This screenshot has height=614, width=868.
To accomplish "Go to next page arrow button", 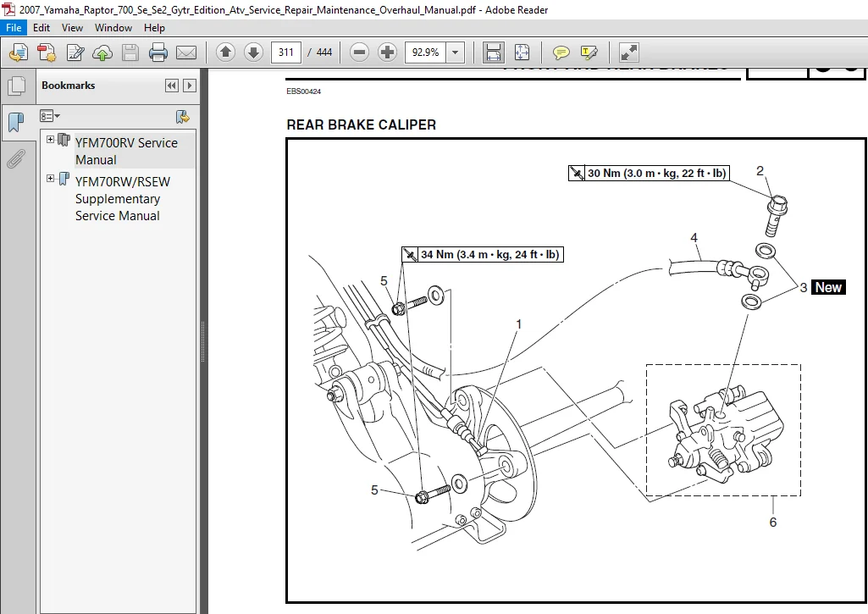I will tap(253, 52).
